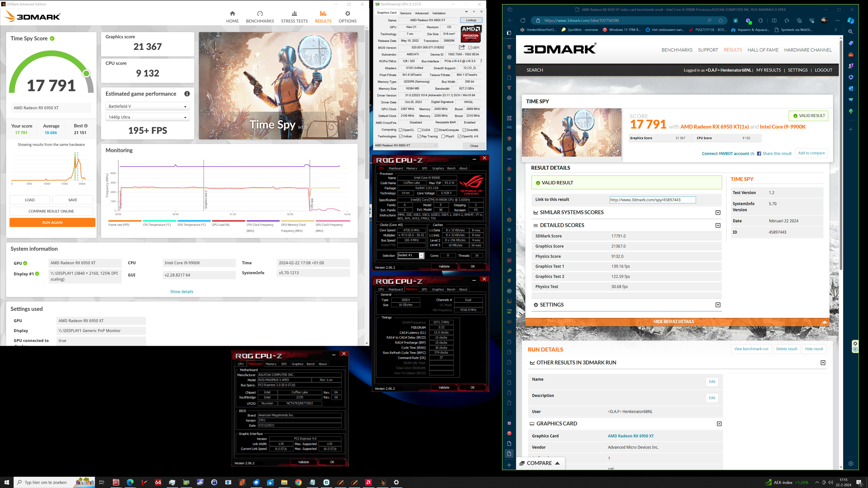The height and width of the screenshot is (488, 868).
Task: Click Google Chrome icon in taskbar
Action: 298,482
